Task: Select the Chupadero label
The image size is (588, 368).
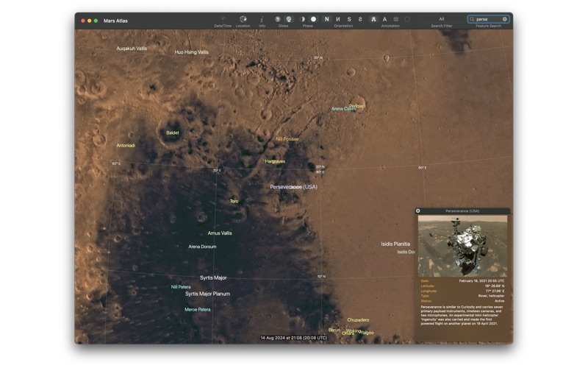Action: (358, 320)
